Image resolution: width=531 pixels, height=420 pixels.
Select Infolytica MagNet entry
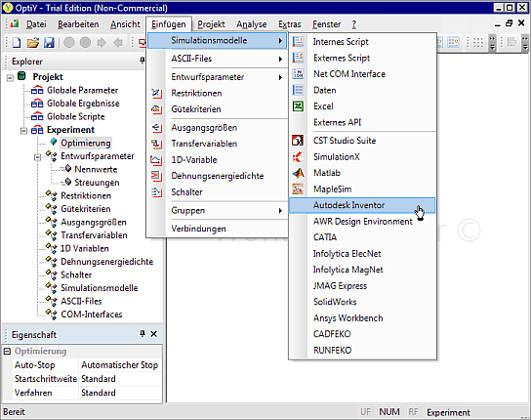coord(362,270)
